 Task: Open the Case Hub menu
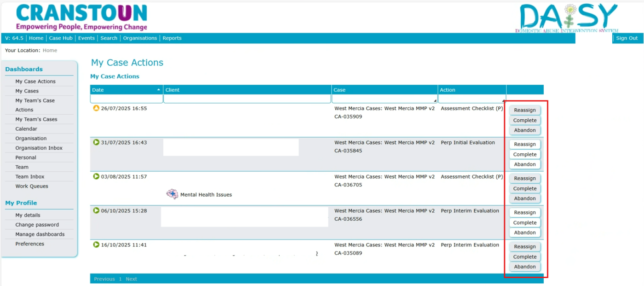61,38
